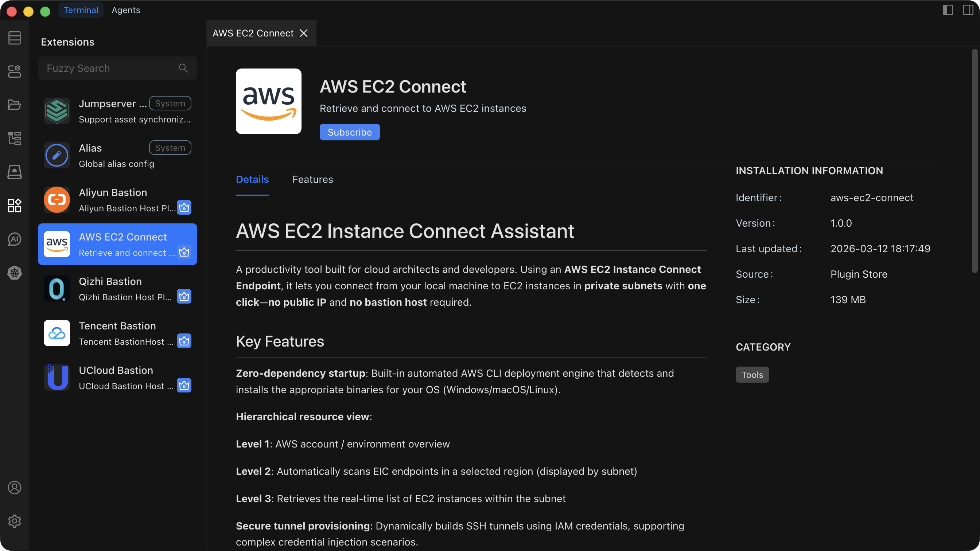Click the Kubernetes helm wheel icon
This screenshot has height=551, width=980.
click(x=15, y=273)
